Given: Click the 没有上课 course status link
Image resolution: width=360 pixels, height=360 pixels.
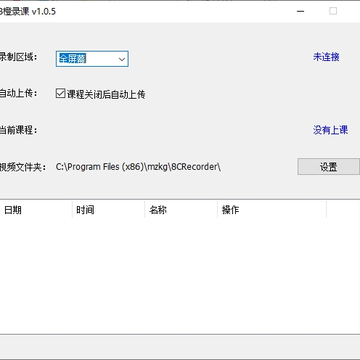Looking at the screenshot, I should click(x=330, y=130).
